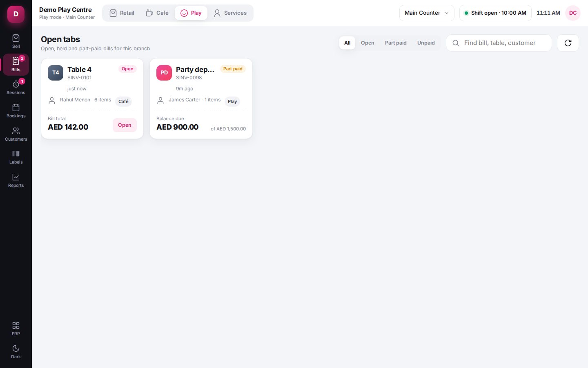This screenshot has height=368, width=588.
Task: Click the 11:11 AM clock
Action: pyautogui.click(x=548, y=13)
